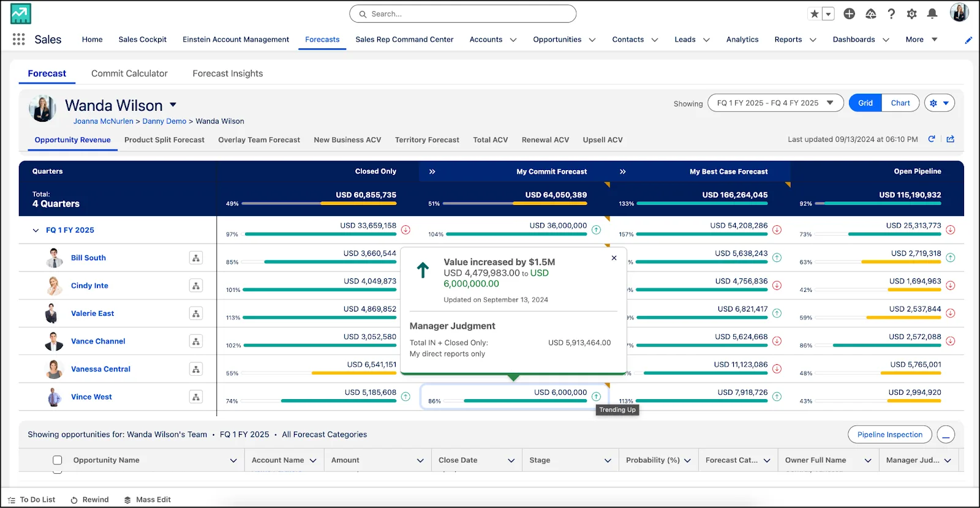
Task: Open the Wanda Wilson user dropdown arrow
Action: point(173,105)
